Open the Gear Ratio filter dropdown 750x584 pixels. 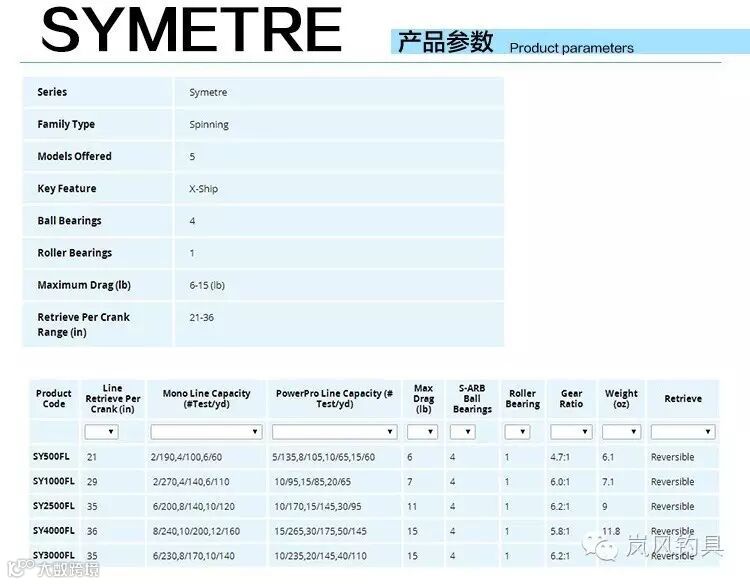pyautogui.click(x=571, y=432)
